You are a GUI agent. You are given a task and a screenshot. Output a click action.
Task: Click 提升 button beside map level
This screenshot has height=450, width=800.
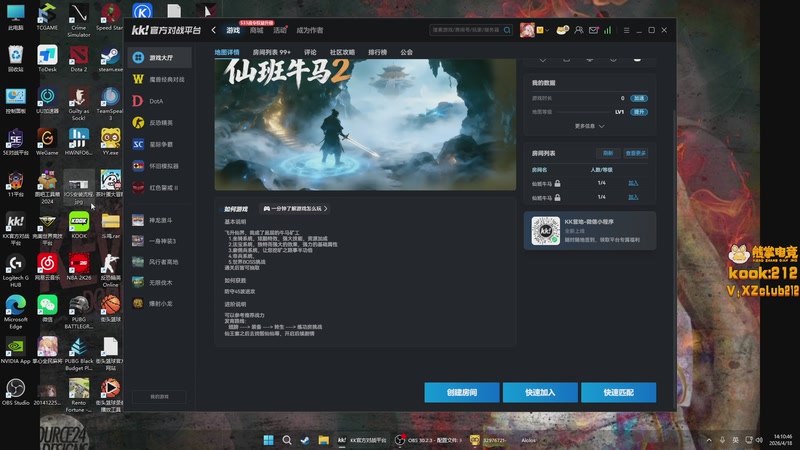639,112
